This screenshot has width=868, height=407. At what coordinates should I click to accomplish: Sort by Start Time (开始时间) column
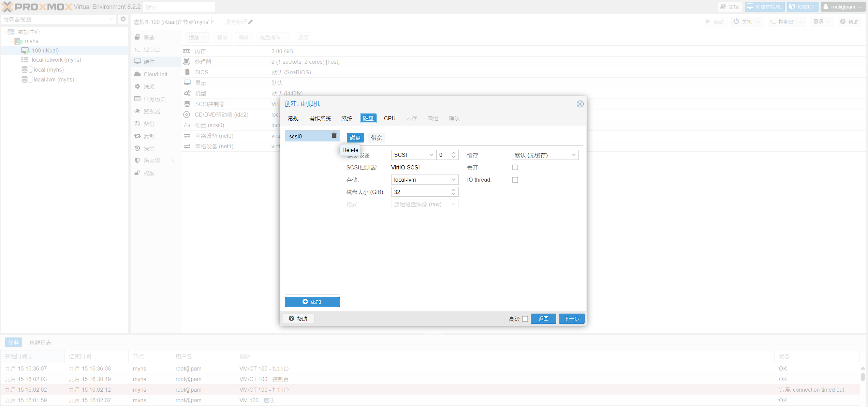pos(32,357)
